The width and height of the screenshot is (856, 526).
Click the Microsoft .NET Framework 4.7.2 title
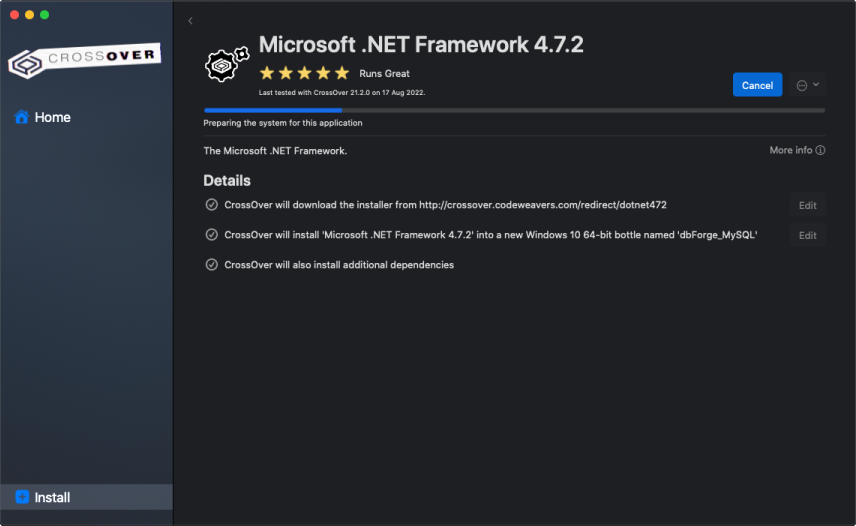(420, 44)
